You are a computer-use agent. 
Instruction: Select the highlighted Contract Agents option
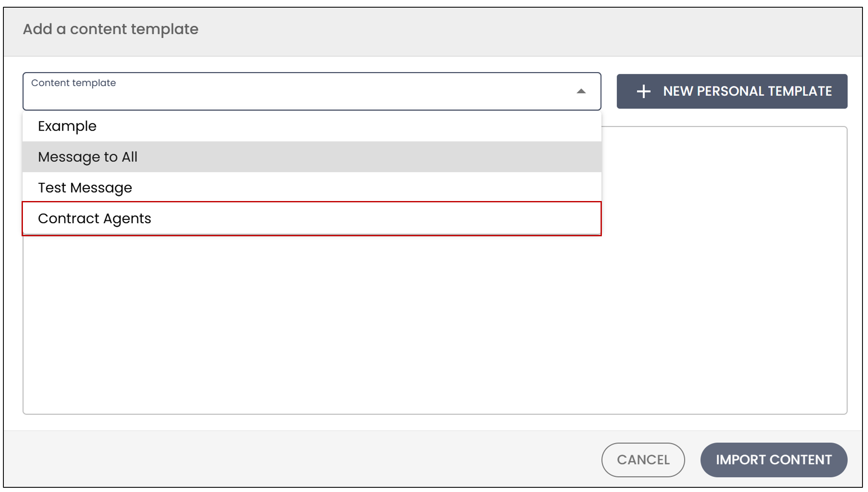click(312, 218)
